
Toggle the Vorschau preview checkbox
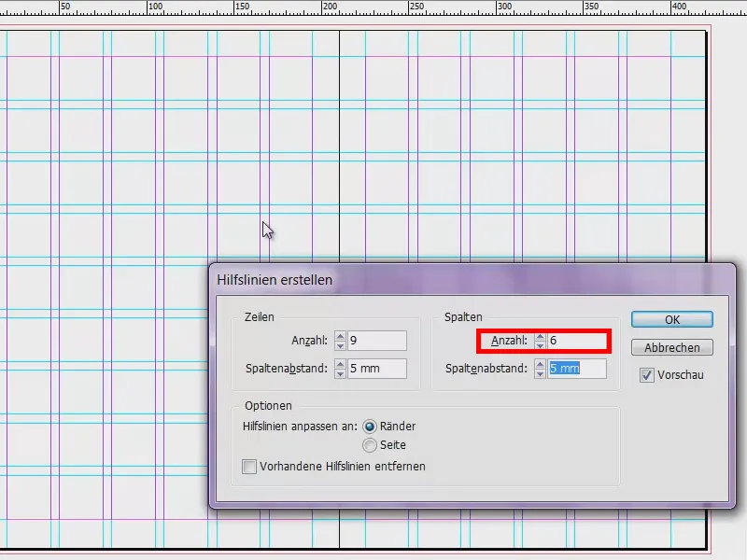646,375
